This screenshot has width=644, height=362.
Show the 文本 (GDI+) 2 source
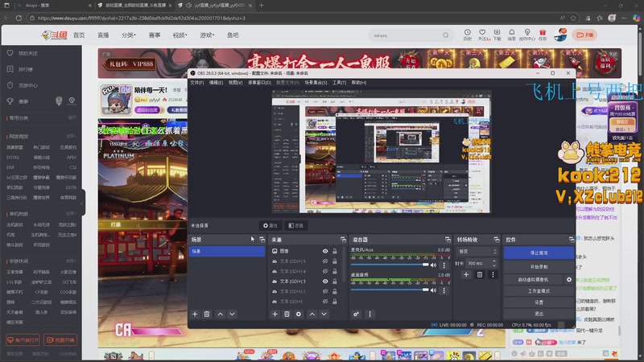point(325,291)
